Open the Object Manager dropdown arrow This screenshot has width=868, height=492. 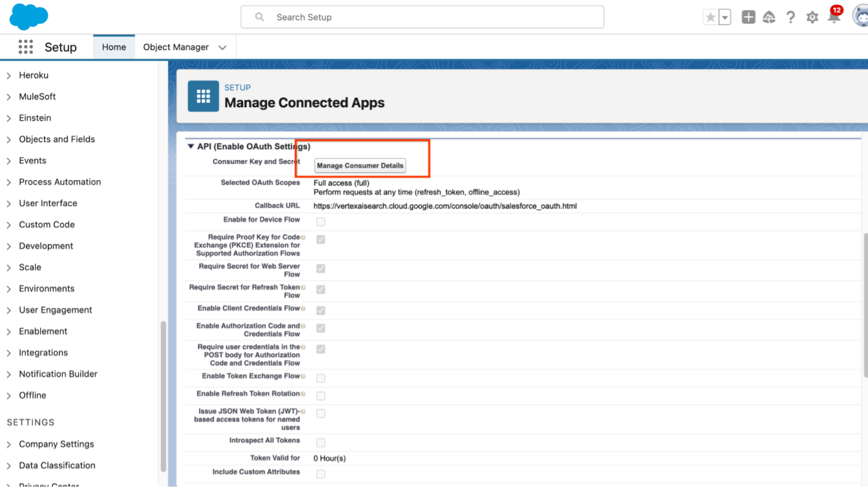[x=222, y=46]
